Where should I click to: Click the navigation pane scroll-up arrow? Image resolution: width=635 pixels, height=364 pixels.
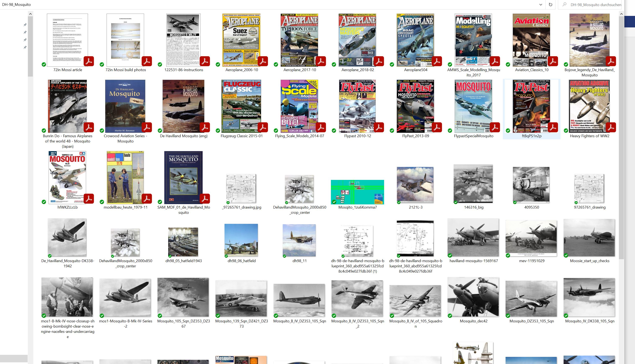30,14
